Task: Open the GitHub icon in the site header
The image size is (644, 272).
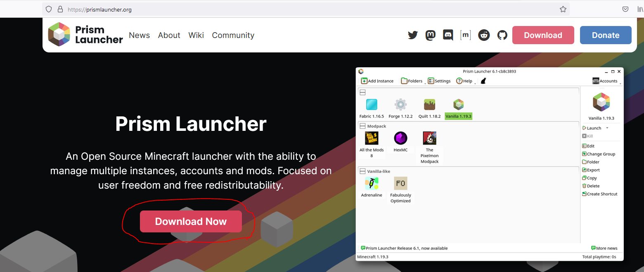Action: tap(502, 35)
